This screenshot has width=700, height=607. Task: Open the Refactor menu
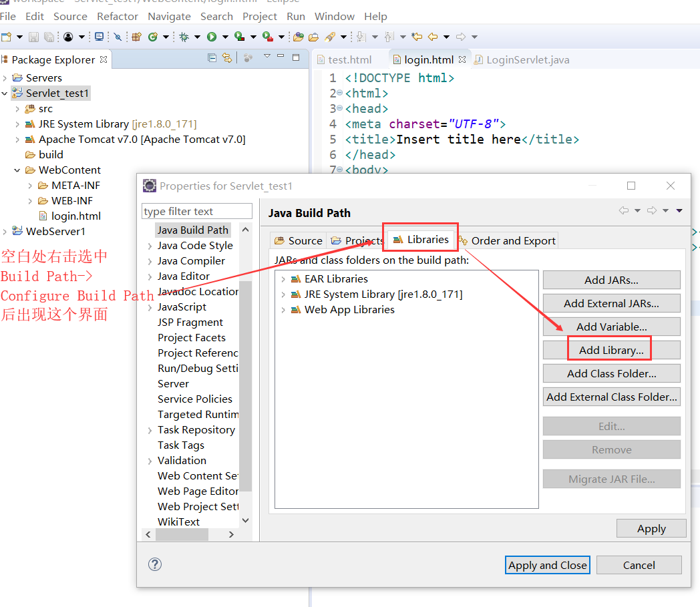tap(118, 17)
